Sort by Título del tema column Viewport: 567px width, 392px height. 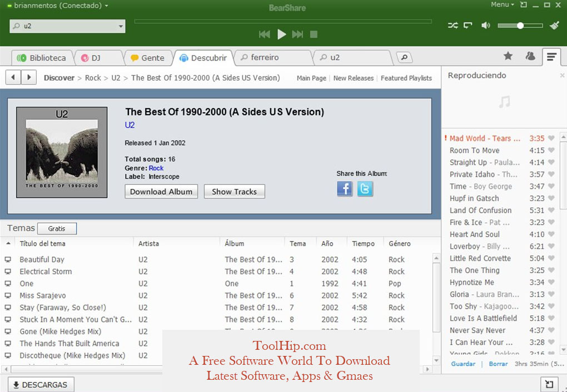click(42, 244)
